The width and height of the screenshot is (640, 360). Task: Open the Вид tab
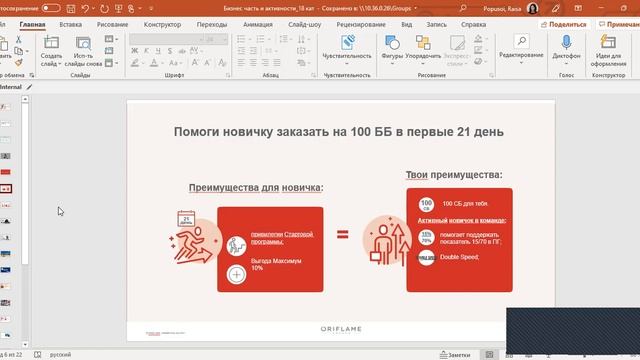407,24
